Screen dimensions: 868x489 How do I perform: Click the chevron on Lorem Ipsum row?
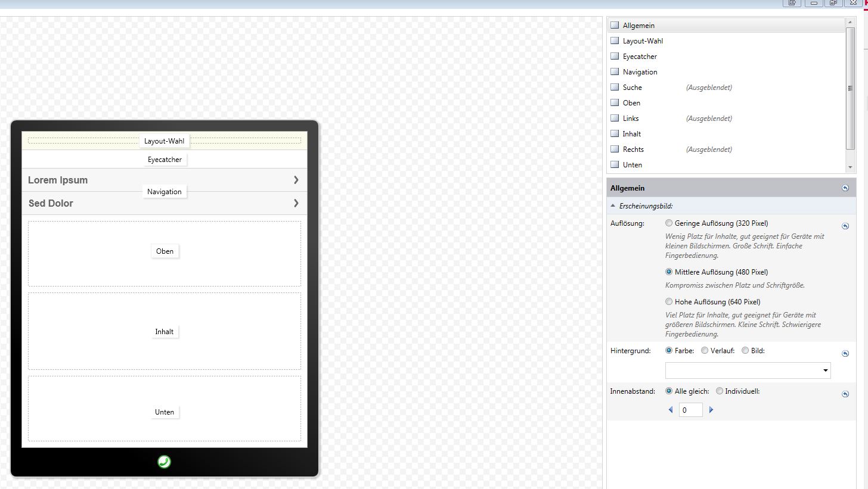click(x=296, y=180)
